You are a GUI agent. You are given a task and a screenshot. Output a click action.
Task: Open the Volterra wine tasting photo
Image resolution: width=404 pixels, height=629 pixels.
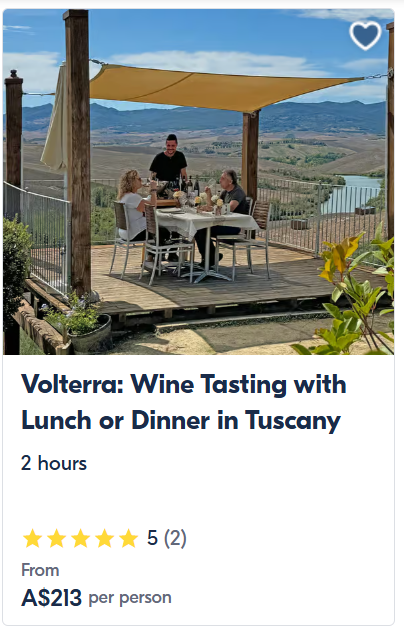click(199, 182)
